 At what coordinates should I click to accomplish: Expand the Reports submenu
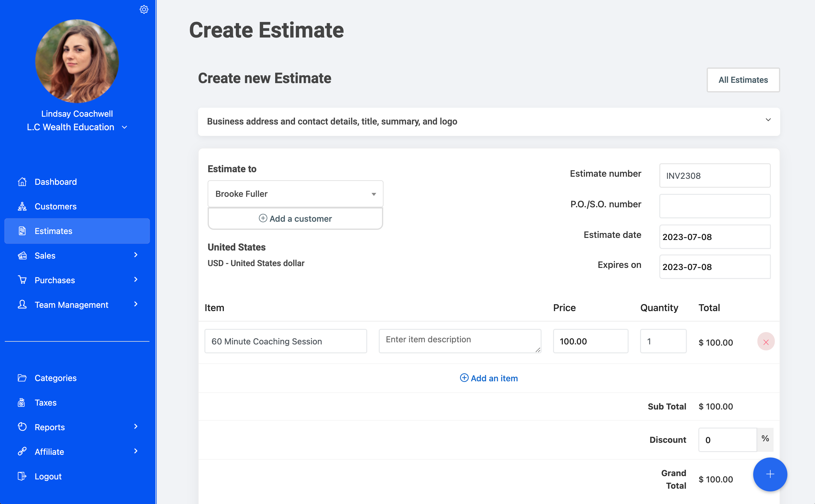coord(135,427)
